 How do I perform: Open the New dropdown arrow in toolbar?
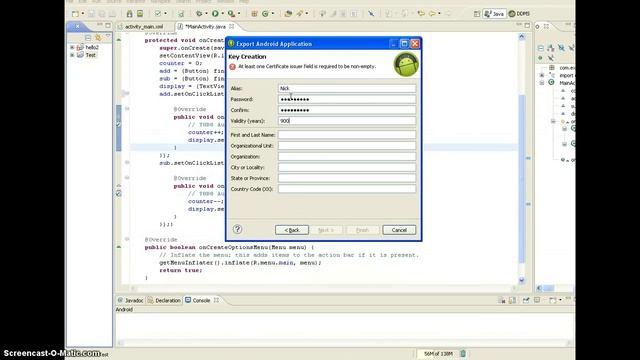click(x=83, y=14)
